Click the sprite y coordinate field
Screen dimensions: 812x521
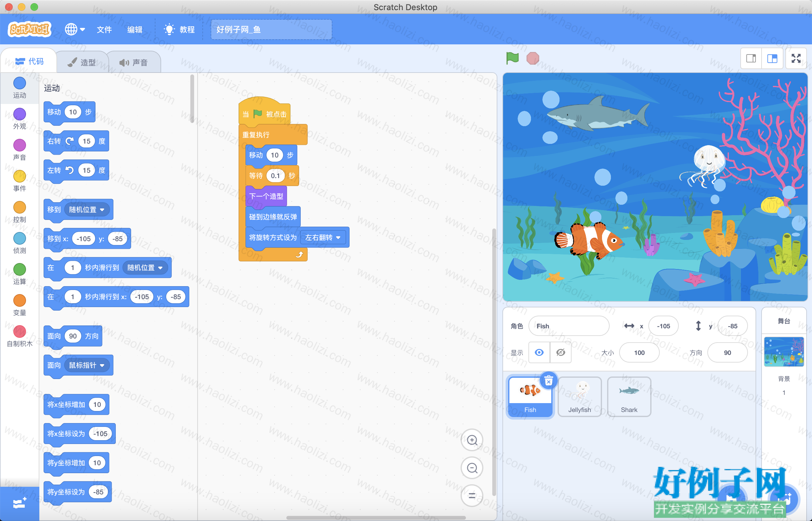coord(732,326)
